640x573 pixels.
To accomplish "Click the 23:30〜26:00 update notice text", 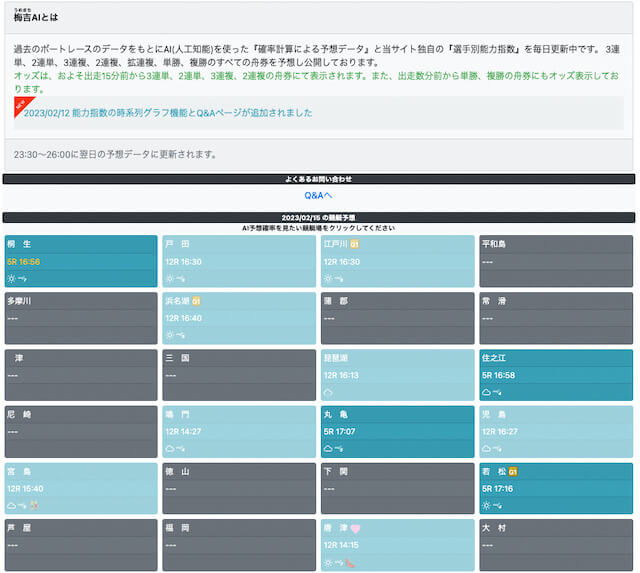I will pos(115,155).
